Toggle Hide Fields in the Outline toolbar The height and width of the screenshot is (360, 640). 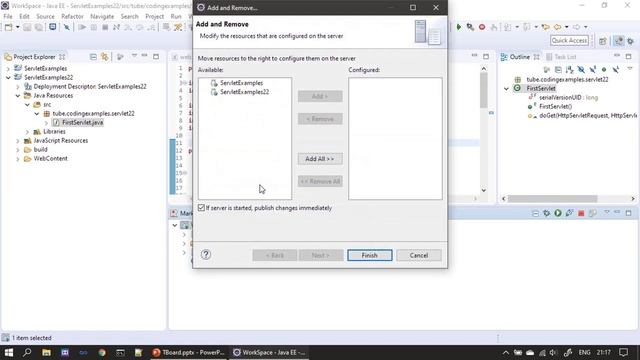pos(581,69)
